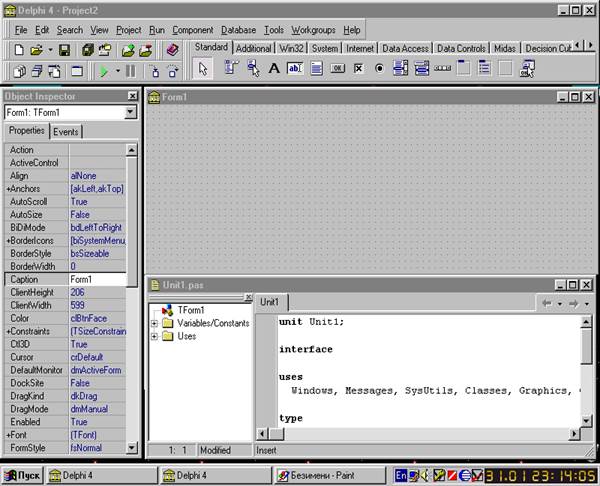Pick the OK Button component icon
Screen dimensions: 600x486
(338, 68)
